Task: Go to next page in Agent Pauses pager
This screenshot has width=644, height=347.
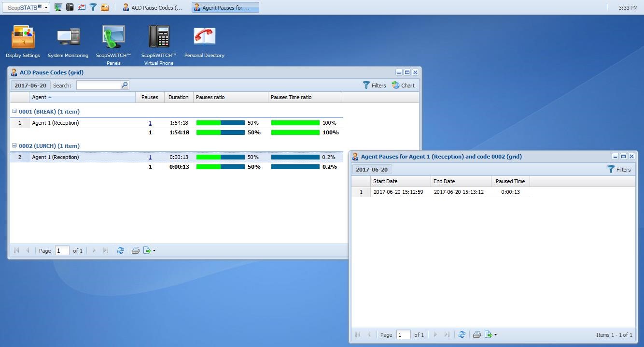Action: (435, 334)
